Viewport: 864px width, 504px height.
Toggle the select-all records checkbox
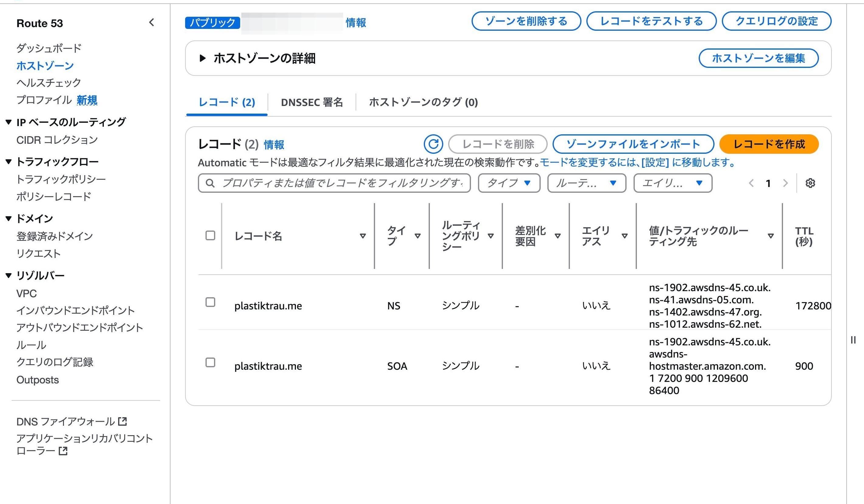210,235
